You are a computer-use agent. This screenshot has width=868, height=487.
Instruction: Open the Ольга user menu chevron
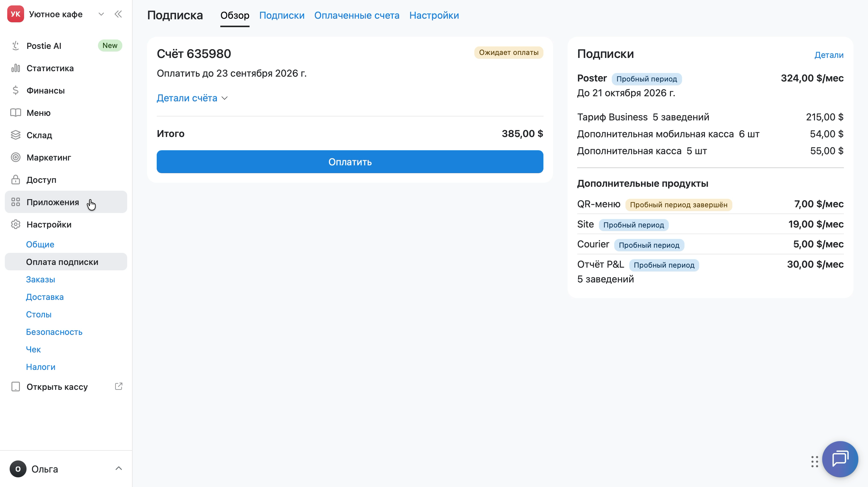(x=119, y=469)
